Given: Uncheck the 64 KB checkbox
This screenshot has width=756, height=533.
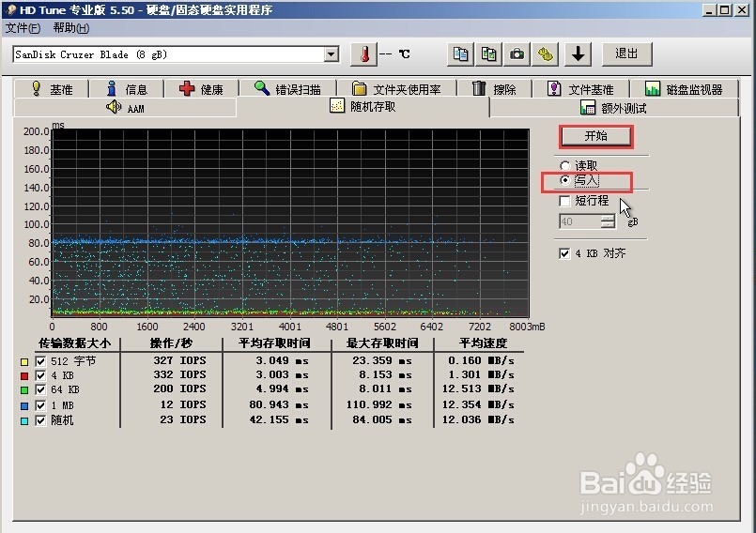Looking at the screenshot, I should point(40,389).
